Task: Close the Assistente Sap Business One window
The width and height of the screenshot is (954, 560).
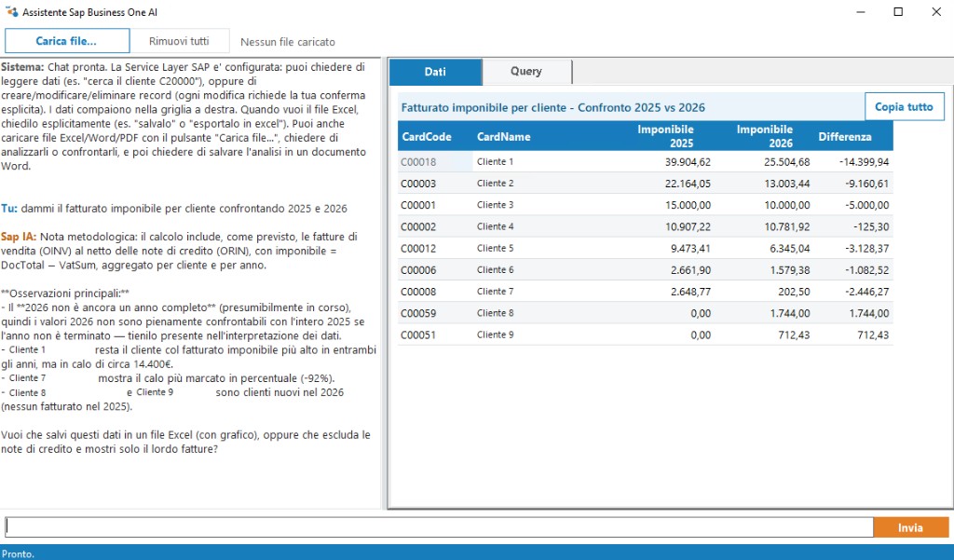Action: (936, 11)
